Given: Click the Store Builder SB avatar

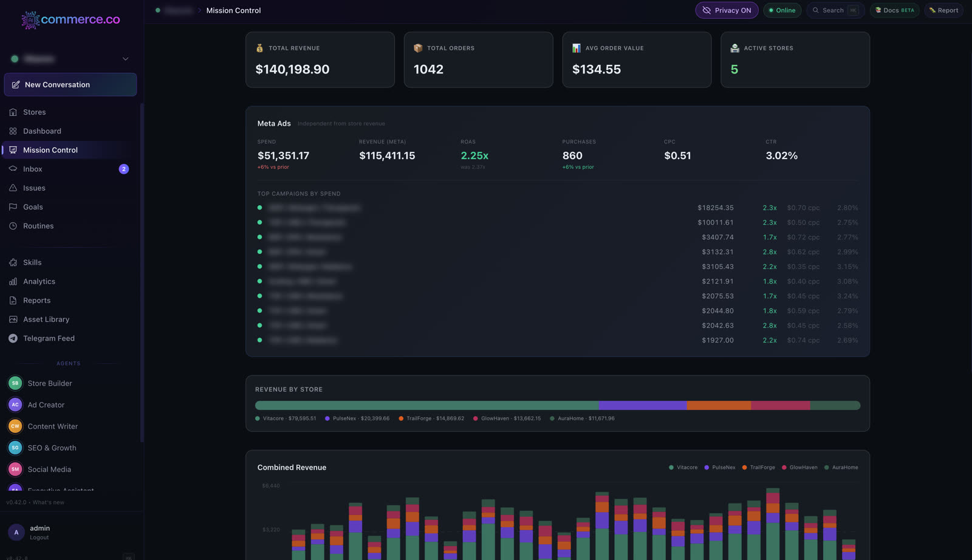Looking at the screenshot, I should point(15,383).
